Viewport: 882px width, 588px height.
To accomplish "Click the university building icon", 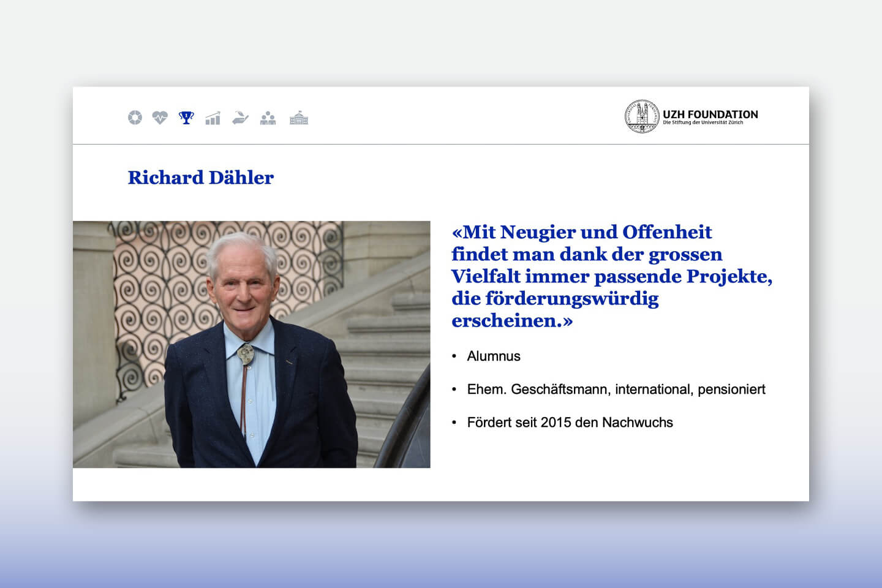I will 298,118.
